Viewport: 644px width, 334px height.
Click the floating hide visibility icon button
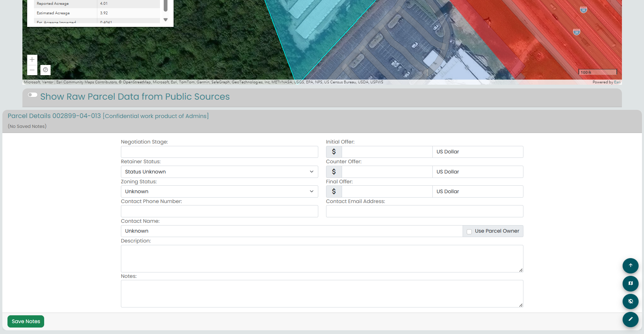click(x=630, y=301)
